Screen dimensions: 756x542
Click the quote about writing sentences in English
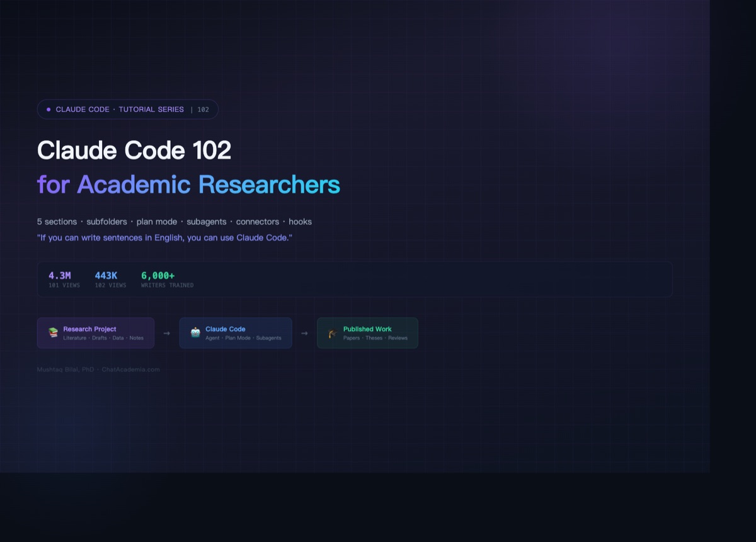click(165, 238)
